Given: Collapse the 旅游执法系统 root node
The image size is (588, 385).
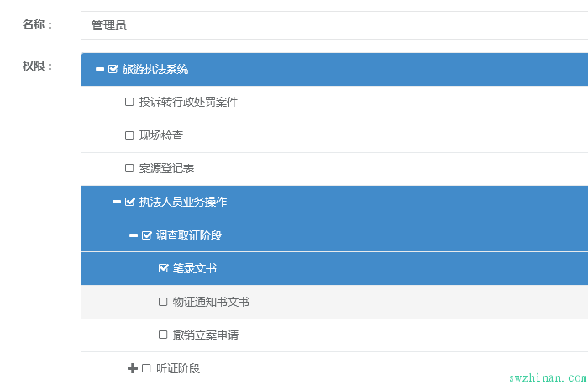Looking at the screenshot, I should click(x=100, y=69).
